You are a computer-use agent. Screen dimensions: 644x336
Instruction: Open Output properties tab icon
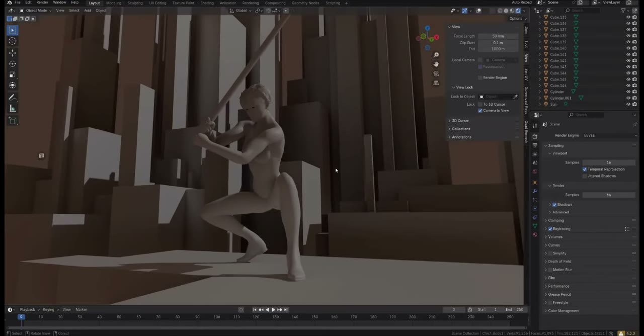tap(535, 145)
